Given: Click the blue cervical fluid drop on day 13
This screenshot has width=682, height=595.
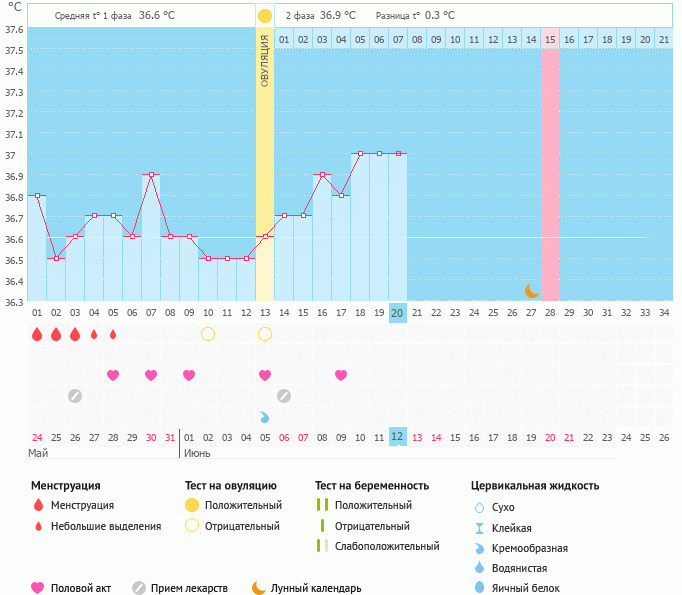Looking at the screenshot, I should (x=265, y=417).
